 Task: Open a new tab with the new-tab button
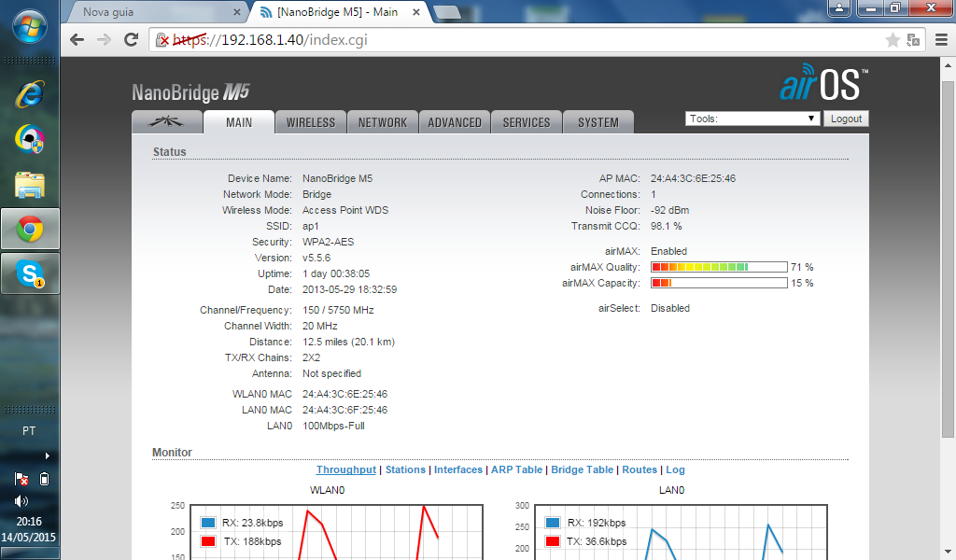[x=447, y=12]
